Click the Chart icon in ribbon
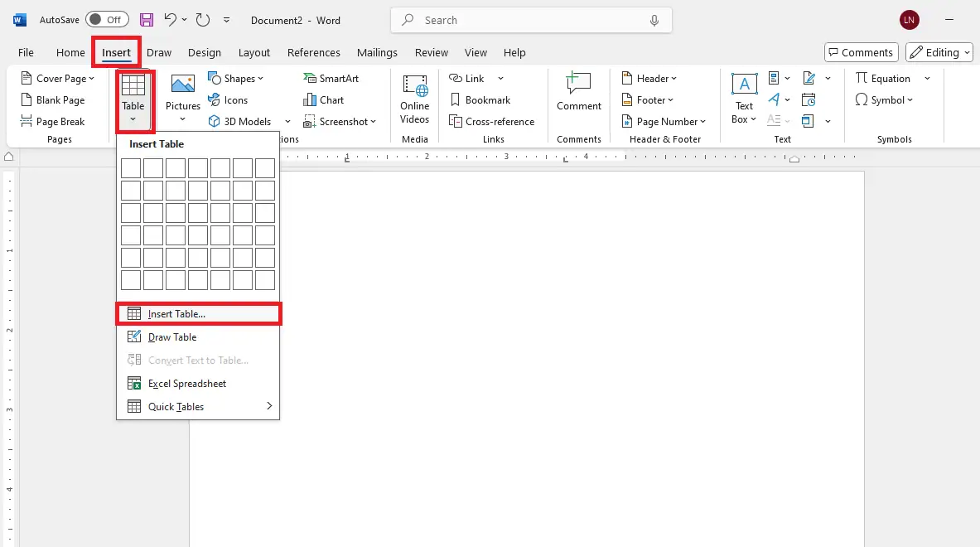This screenshot has height=547, width=980. point(324,100)
